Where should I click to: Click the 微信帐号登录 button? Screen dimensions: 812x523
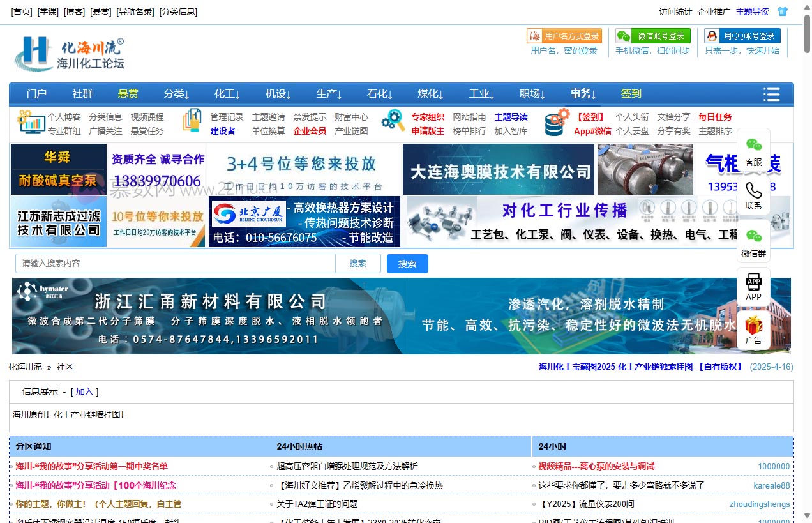tap(653, 36)
